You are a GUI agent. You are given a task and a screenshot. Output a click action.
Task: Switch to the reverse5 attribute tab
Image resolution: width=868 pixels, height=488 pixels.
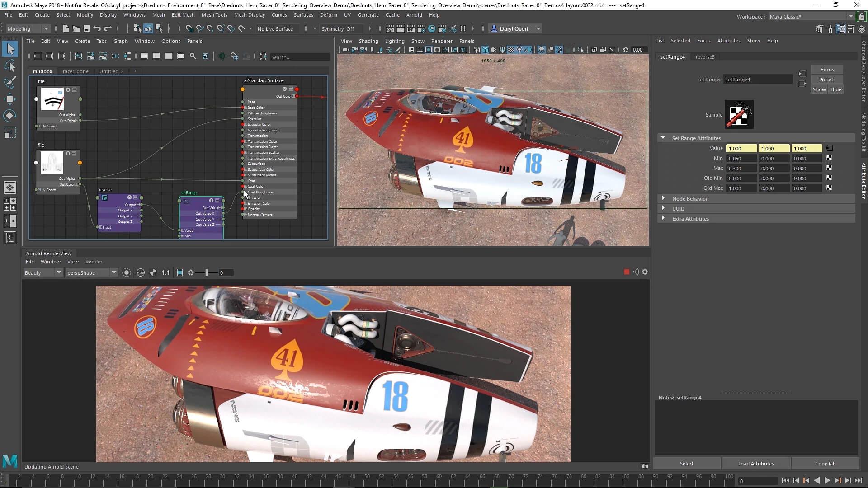coord(705,57)
